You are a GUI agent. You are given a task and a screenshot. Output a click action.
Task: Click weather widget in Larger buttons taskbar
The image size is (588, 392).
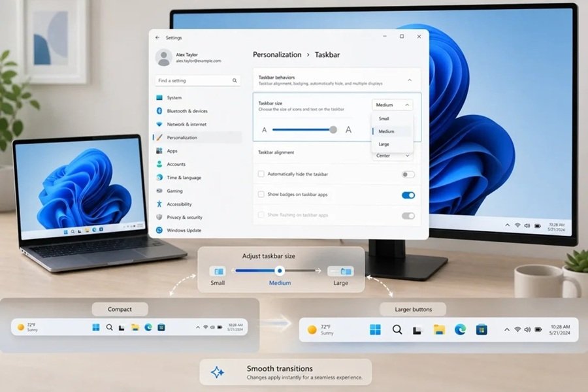coord(321,330)
